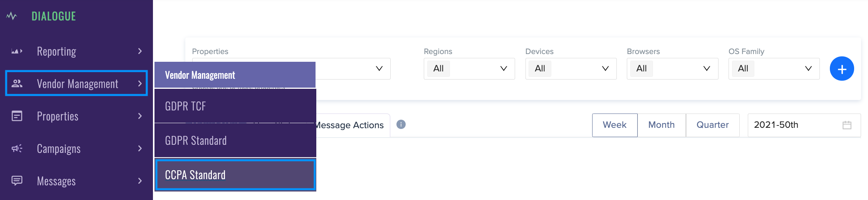Click the Properties panel icon in sidebar

[17, 116]
